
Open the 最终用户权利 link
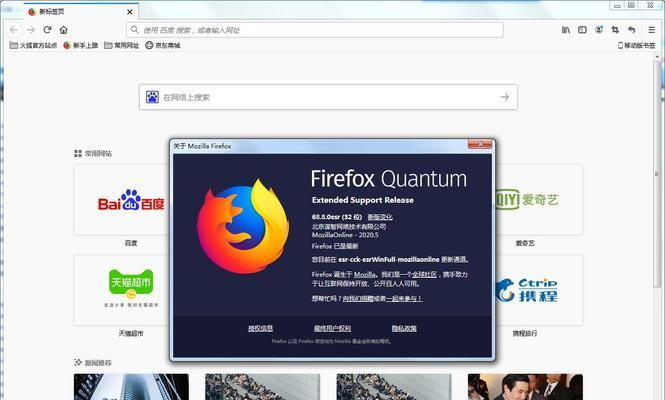coord(332,328)
